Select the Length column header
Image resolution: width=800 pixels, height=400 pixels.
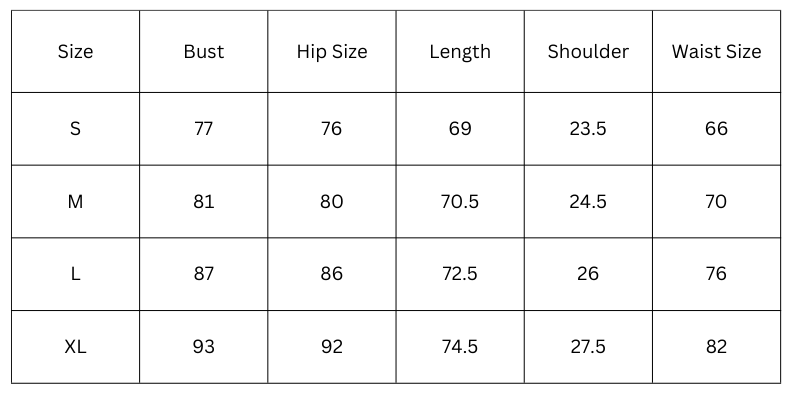click(x=460, y=52)
